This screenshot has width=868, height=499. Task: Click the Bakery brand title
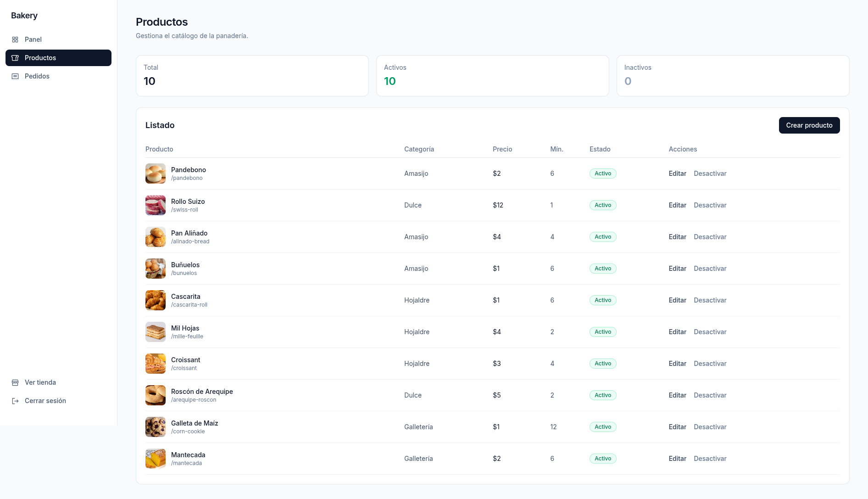click(24, 16)
